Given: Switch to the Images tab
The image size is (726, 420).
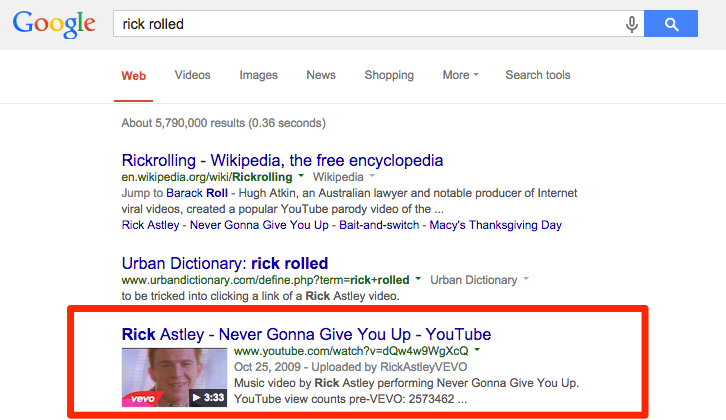Looking at the screenshot, I should [x=258, y=75].
